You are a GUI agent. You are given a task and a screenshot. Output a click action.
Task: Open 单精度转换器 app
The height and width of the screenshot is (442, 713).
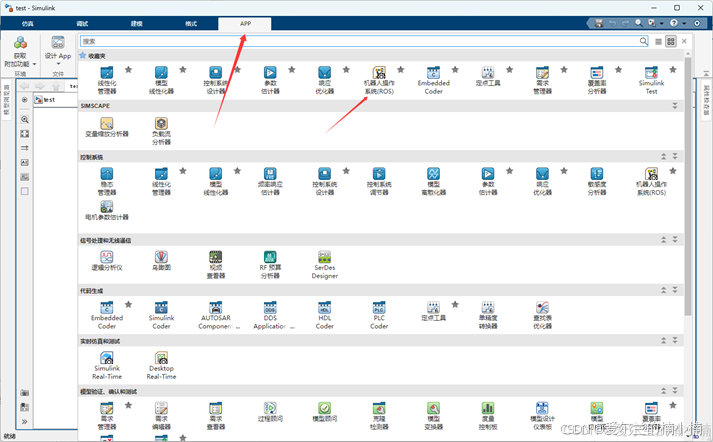click(x=488, y=315)
